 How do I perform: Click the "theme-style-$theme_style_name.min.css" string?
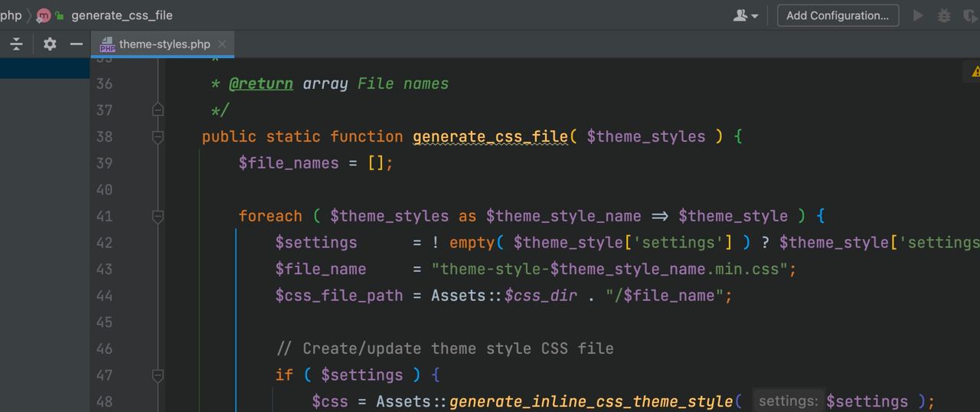tap(609, 269)
